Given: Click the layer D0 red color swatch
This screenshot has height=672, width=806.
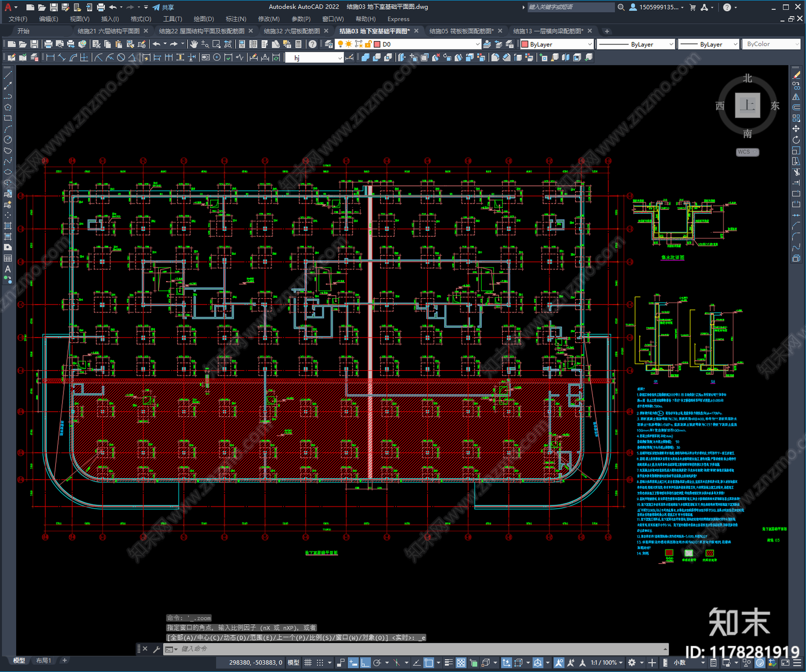Looking at the screenshot, I should 377,44.
